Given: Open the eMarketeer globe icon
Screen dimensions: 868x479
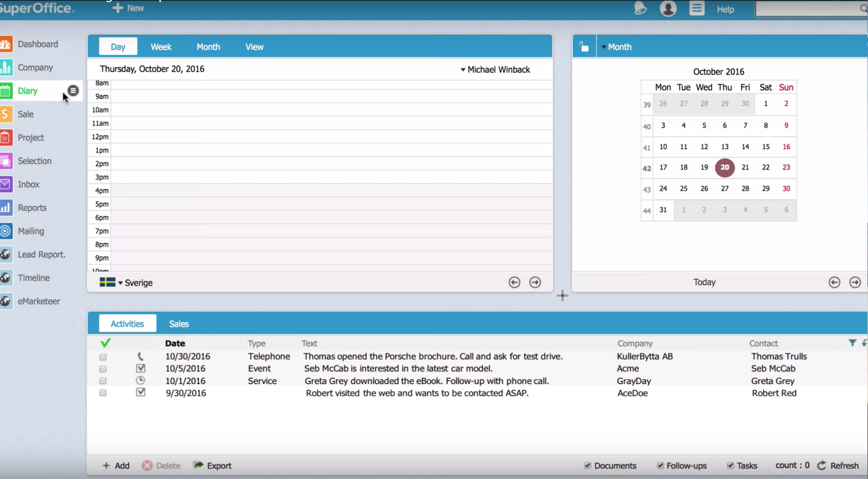Looking at the screenshot, I should pos(6,301).
